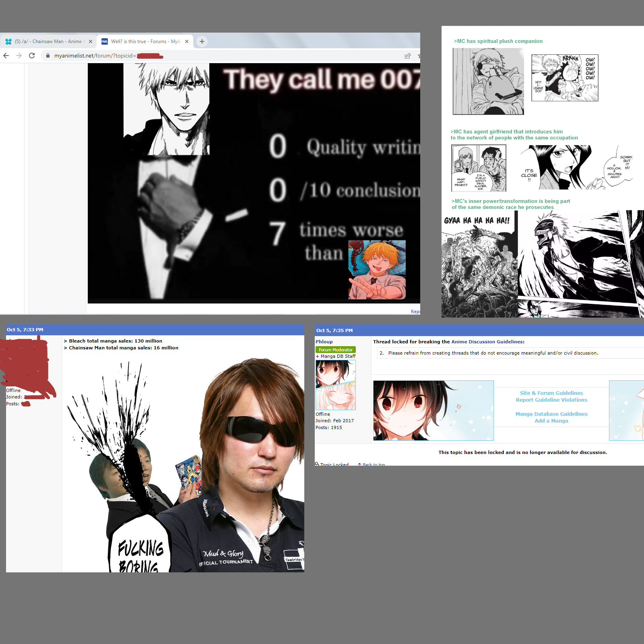Click the Share page icon in address bar

tap(408, 56)
